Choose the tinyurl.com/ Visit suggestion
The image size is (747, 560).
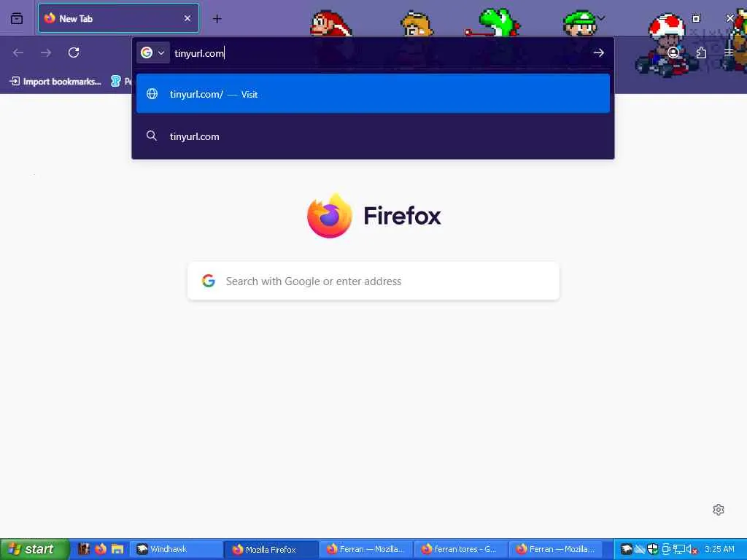point(373,94)
